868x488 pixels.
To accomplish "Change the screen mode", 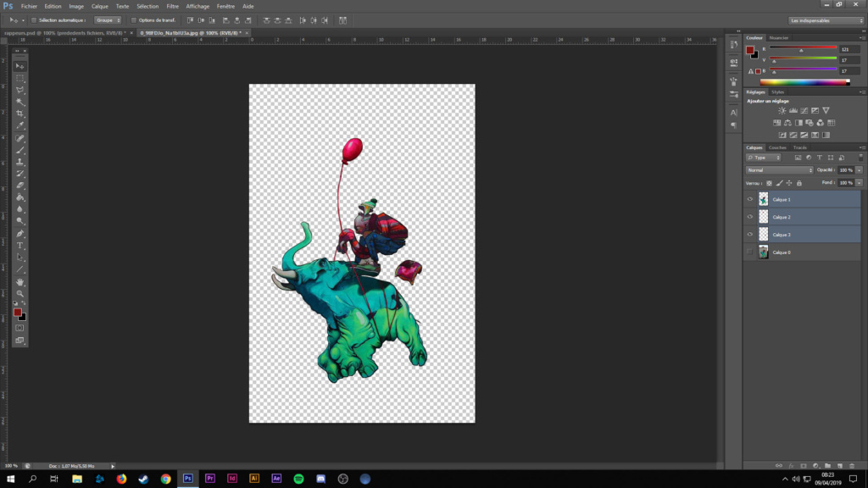I will [x=20, y=341].
